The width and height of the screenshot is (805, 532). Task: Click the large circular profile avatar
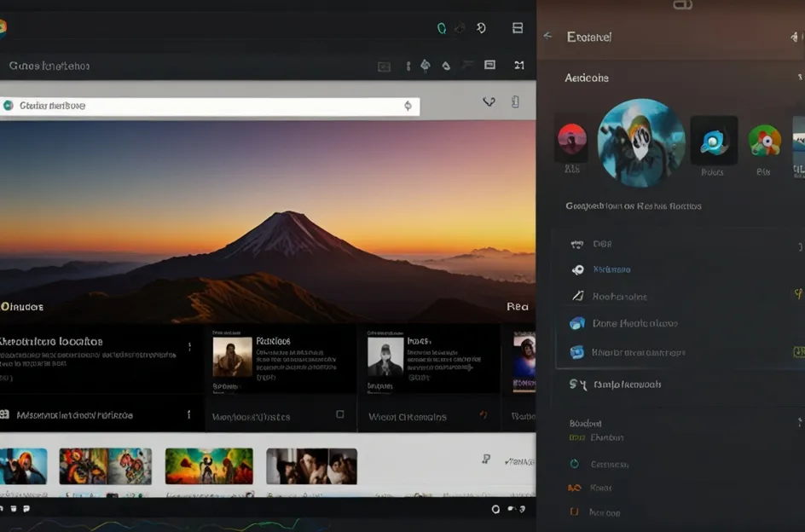coord(641,142)
